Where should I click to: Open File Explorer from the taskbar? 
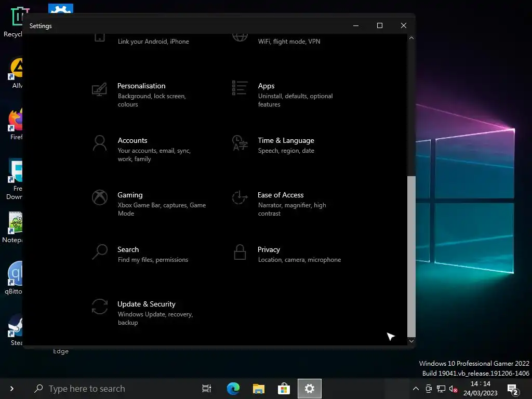(x=259, y=389)
